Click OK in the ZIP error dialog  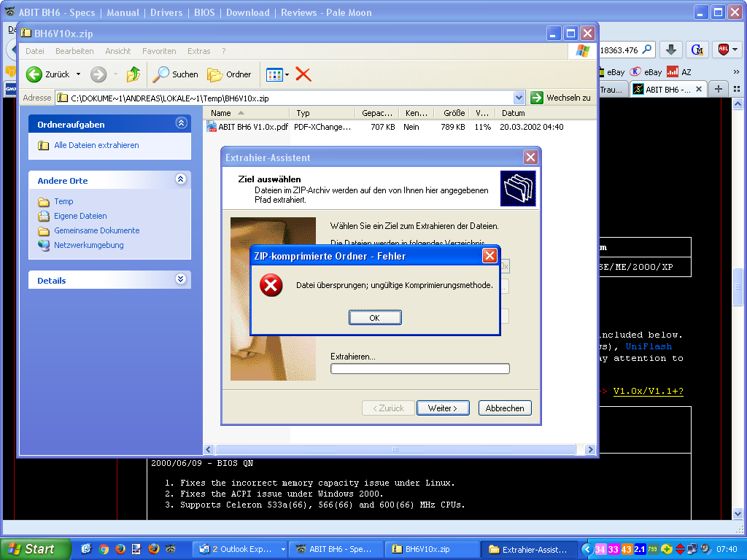point(375,318)
